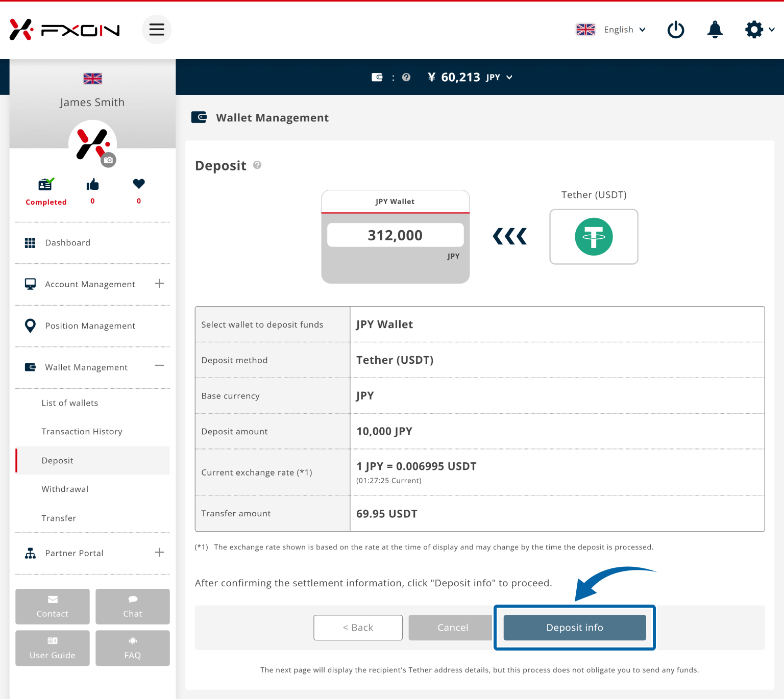
Task: Click help icon beside Deposit heading
Action: [x=257, y=165]
